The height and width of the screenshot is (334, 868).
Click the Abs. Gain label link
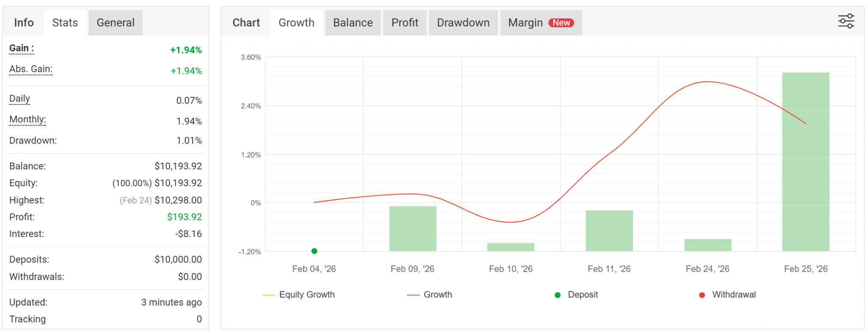tap(31, 69)
